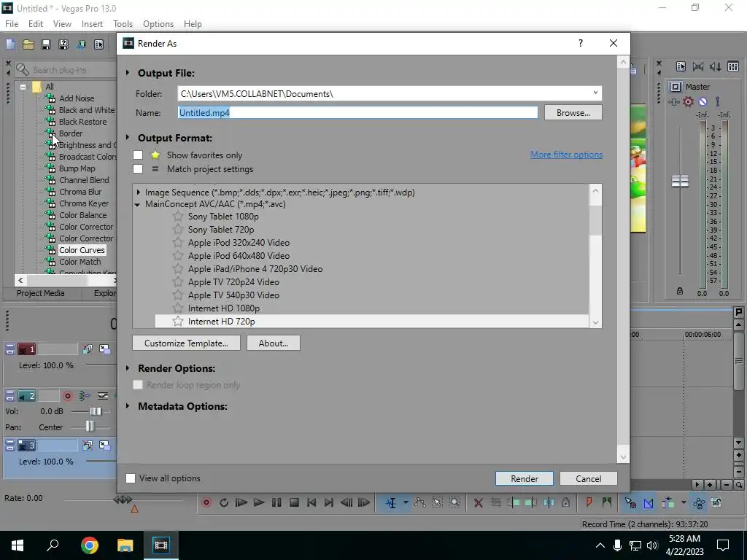Click the Master volume fader handle
The image size is (747, 560).
pos(680,181)
